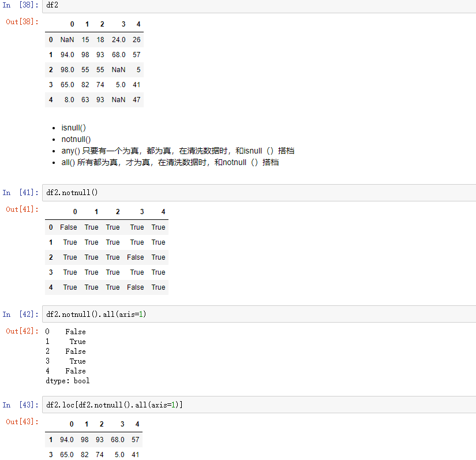Click the False cell in Out[41] row 0

coord(68,227)
